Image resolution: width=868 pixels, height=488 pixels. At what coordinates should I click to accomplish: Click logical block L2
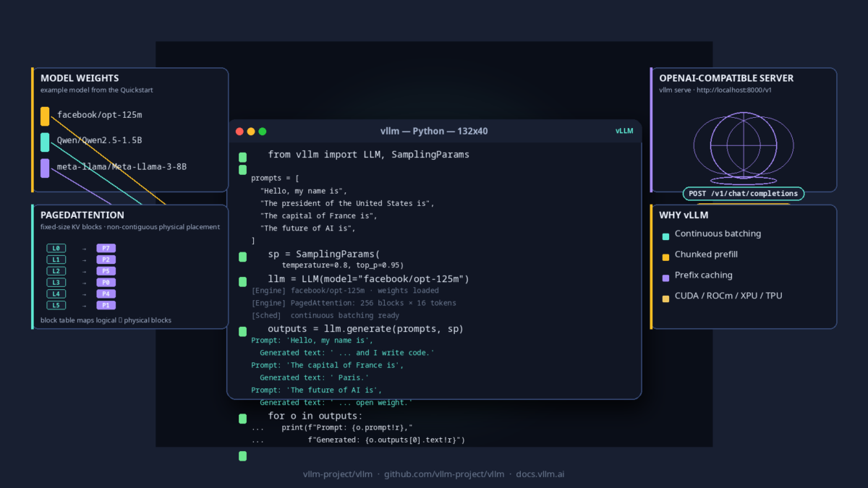(x=56, y=271)
